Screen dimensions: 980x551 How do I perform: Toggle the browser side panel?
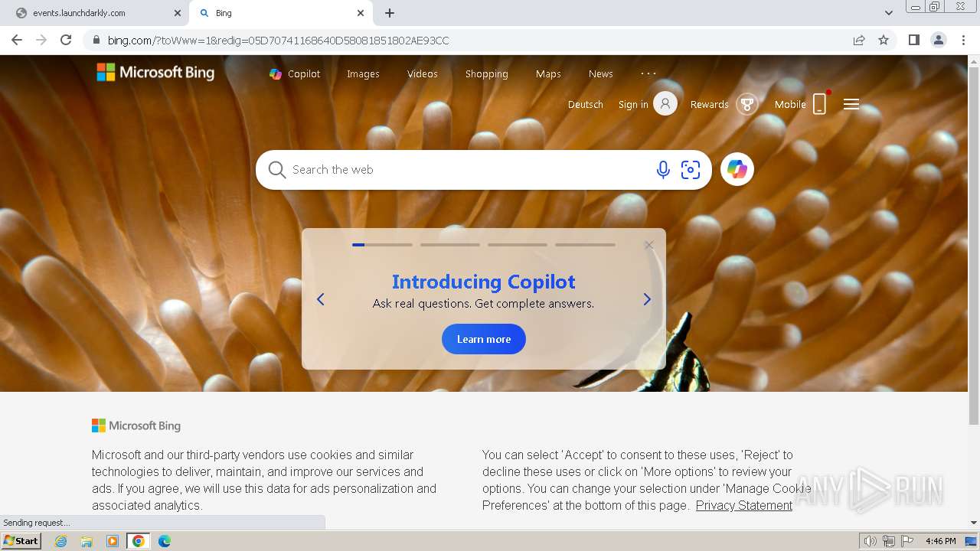914,40
